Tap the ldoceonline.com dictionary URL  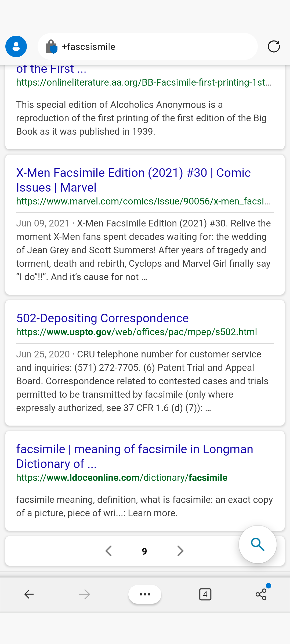122,478
